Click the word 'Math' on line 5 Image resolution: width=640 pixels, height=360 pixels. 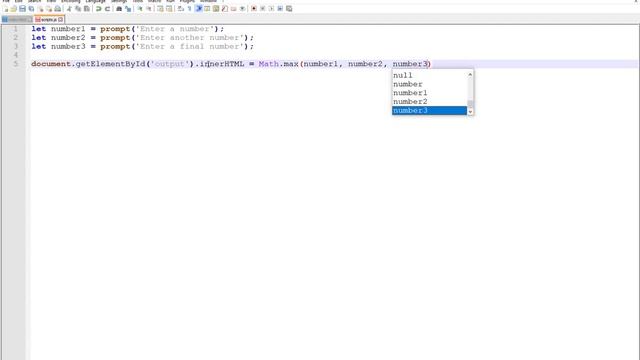pos(269,64)
